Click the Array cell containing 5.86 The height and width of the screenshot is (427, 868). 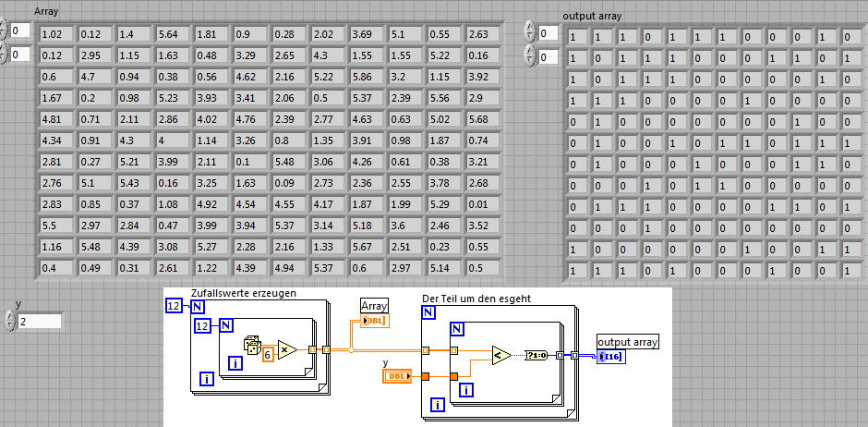(367, 77)
